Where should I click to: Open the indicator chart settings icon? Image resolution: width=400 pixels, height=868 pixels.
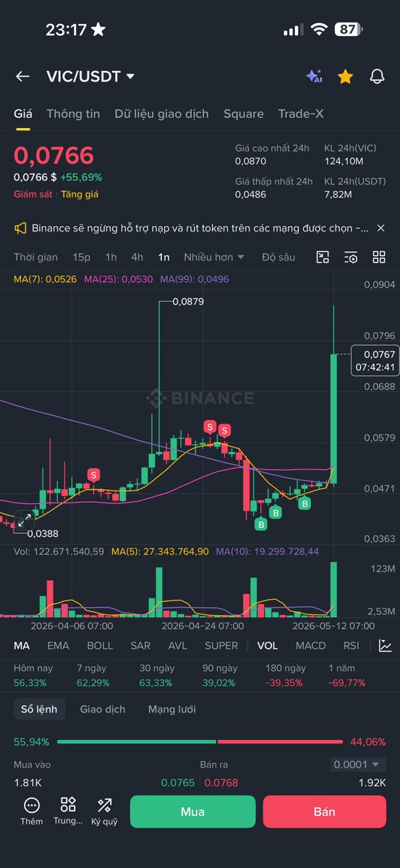click(x=386, y=646)
